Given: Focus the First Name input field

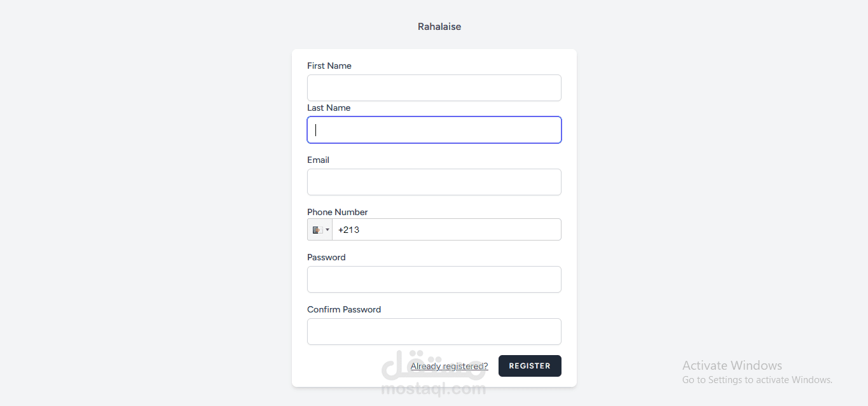Looking at the screenshot, I should click(x=434, y=88).
